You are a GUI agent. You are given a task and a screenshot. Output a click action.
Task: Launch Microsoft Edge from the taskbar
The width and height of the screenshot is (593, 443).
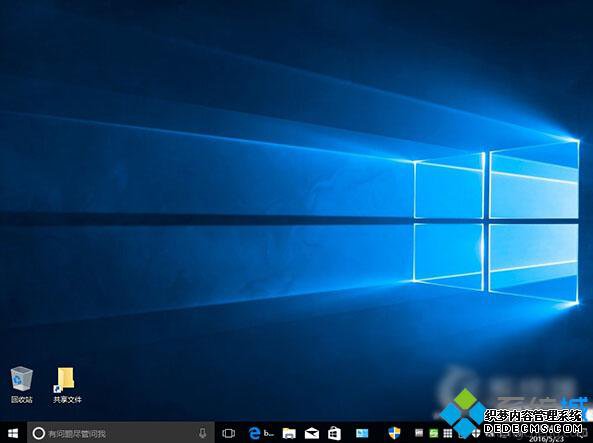[255, 433]
